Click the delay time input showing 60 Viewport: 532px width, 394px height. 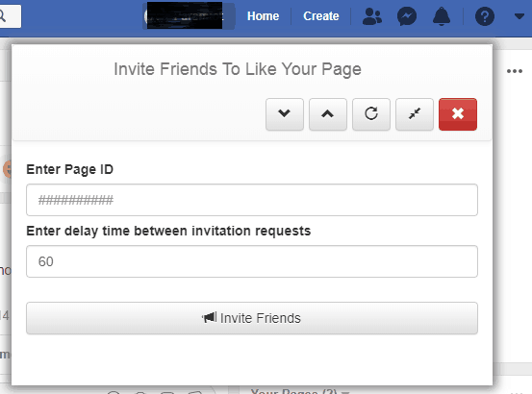252,261
